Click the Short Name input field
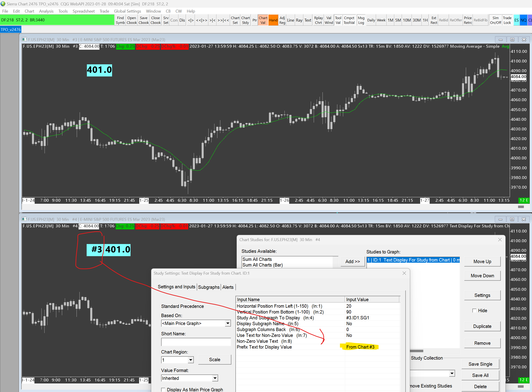Screen dimensions: 532x392 click(x=196, y=342)
